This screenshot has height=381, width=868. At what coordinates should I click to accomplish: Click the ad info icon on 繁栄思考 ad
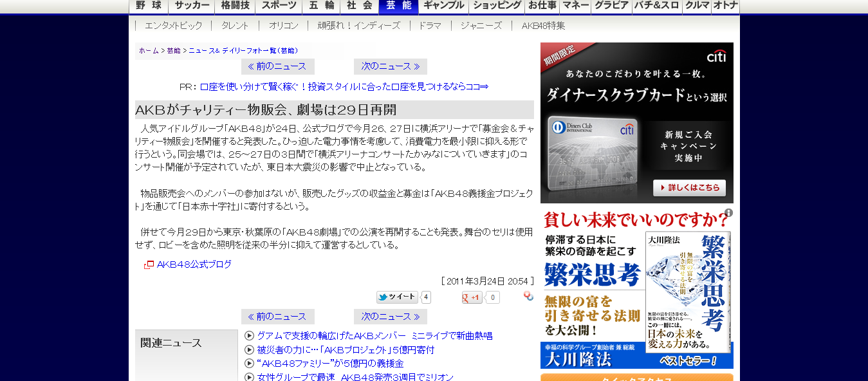(728, 212)
